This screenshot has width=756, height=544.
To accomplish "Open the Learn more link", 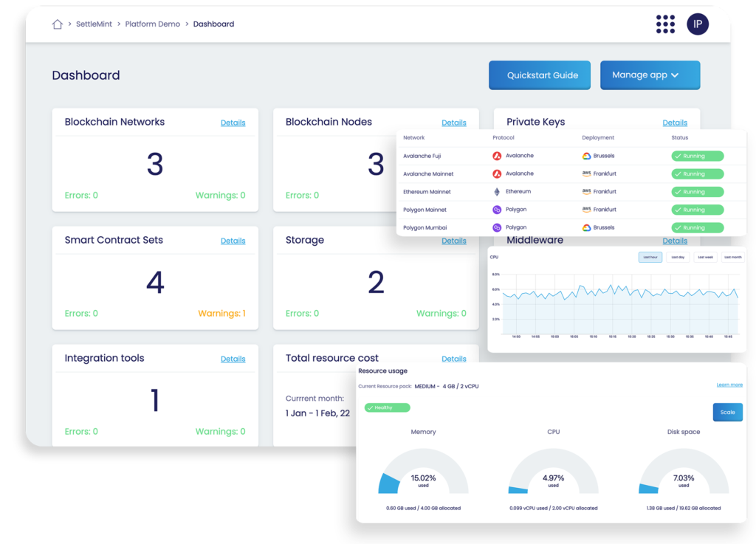I will [x=729, y=385].
